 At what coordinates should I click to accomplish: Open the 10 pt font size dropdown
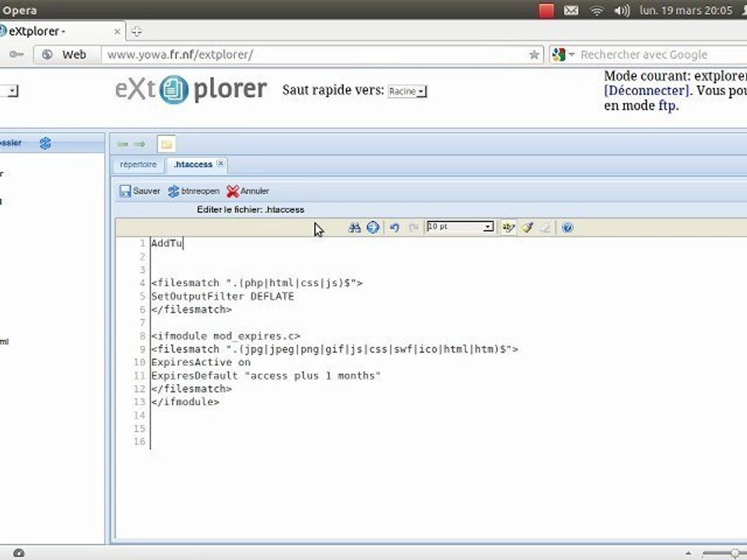[460, 226]
